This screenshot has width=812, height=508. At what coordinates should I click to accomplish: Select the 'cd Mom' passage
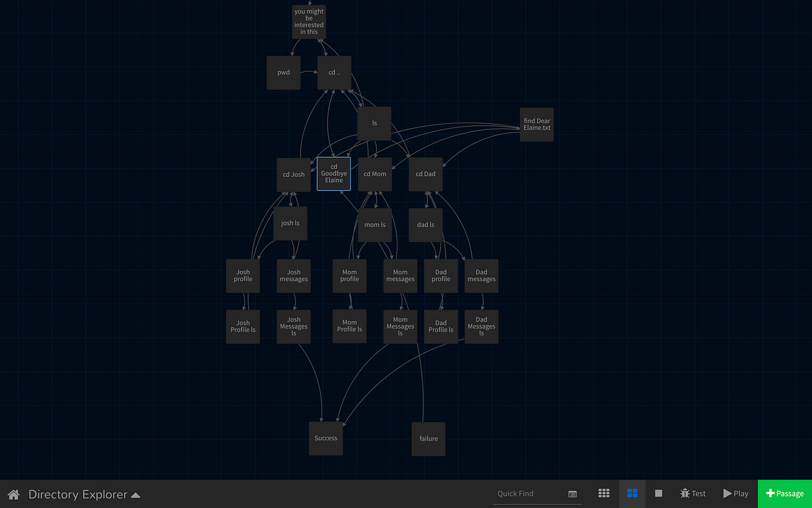point(375,174)
